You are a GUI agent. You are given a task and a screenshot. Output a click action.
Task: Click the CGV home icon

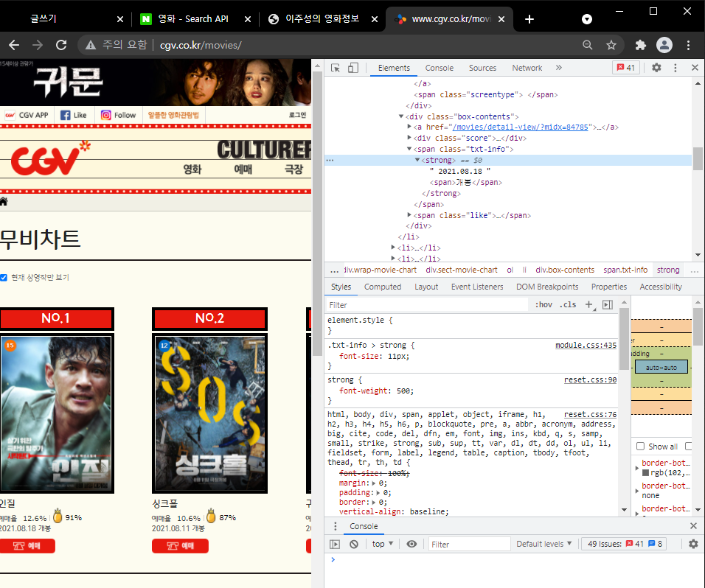4,201
